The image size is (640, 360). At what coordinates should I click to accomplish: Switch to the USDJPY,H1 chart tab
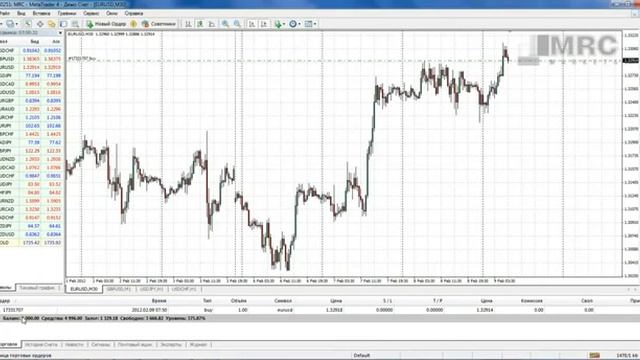(151, 289)
